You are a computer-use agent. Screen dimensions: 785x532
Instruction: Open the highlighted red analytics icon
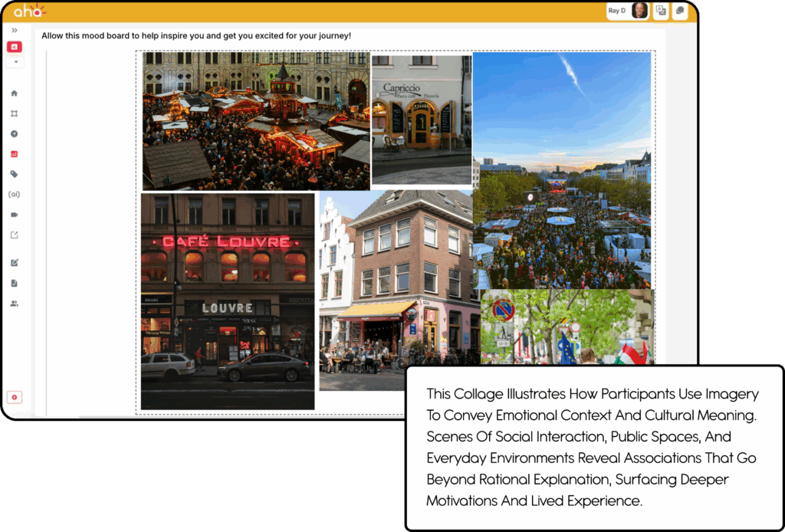(15, 153)
